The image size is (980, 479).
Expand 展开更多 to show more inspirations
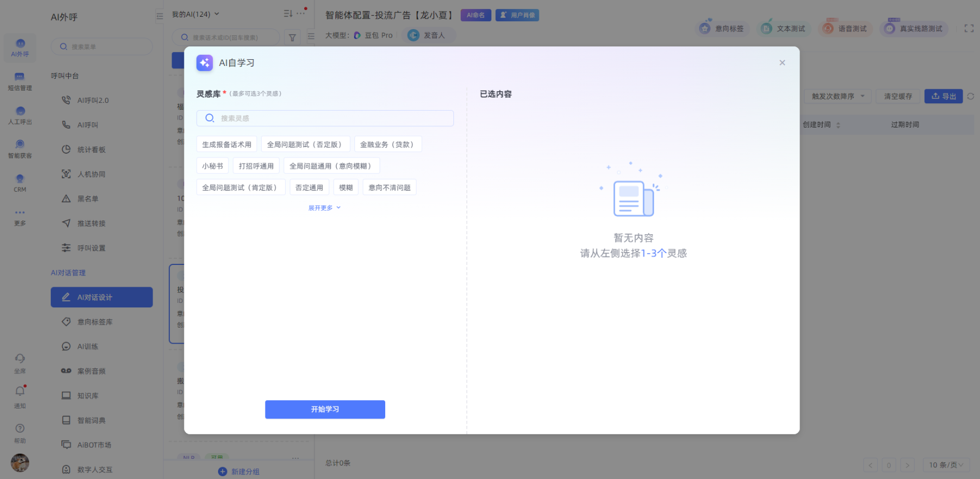324,208
